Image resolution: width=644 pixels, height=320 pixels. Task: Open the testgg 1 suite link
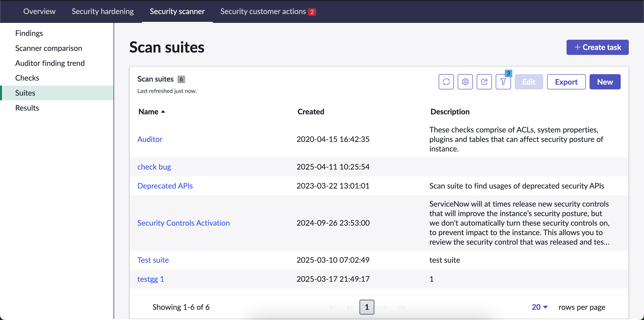(x=150, y=279)
